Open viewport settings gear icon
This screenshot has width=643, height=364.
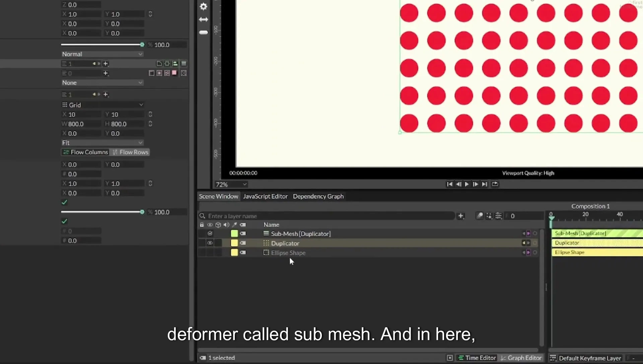coord(203,6)
